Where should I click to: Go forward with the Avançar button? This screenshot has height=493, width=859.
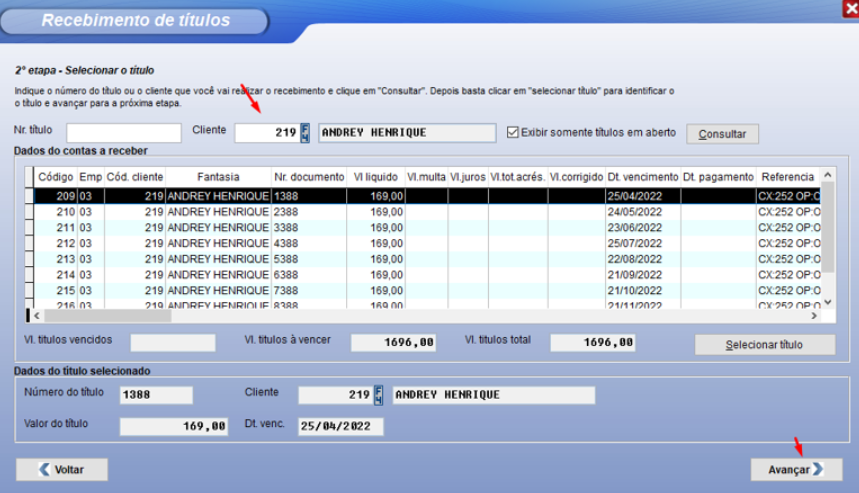tap(796, 469)
